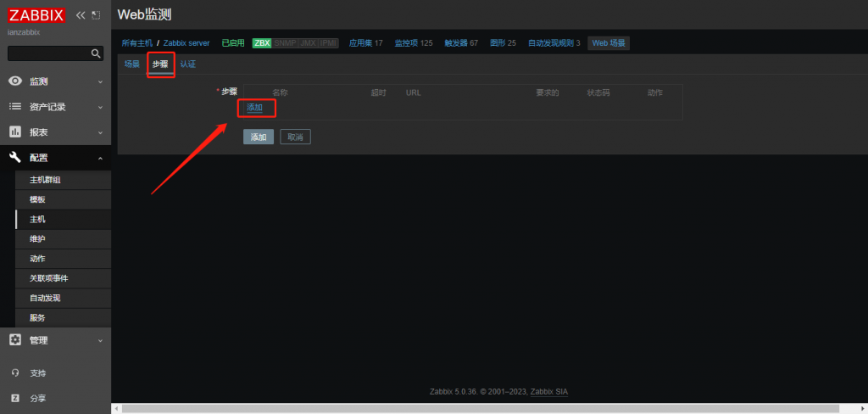This screenshot has height=414, width=868.
Task: Switch to the 步骤 tab
Action: tap(160, 64)
